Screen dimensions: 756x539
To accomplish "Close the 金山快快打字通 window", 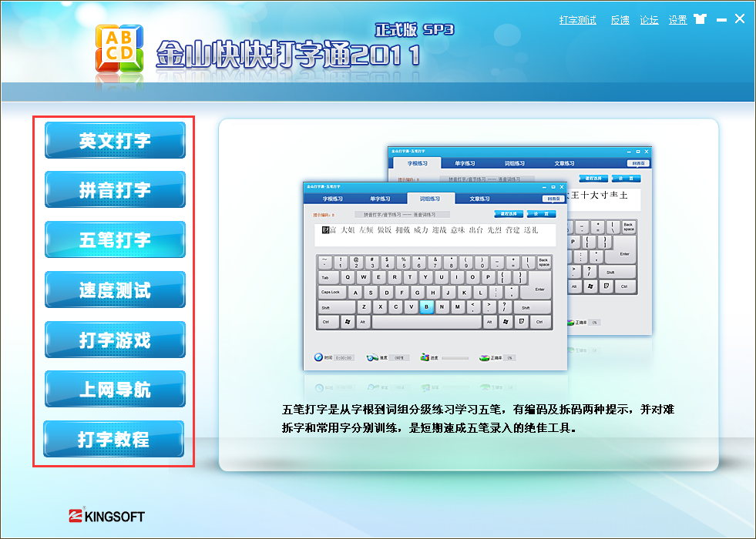I will click(740, 18).
